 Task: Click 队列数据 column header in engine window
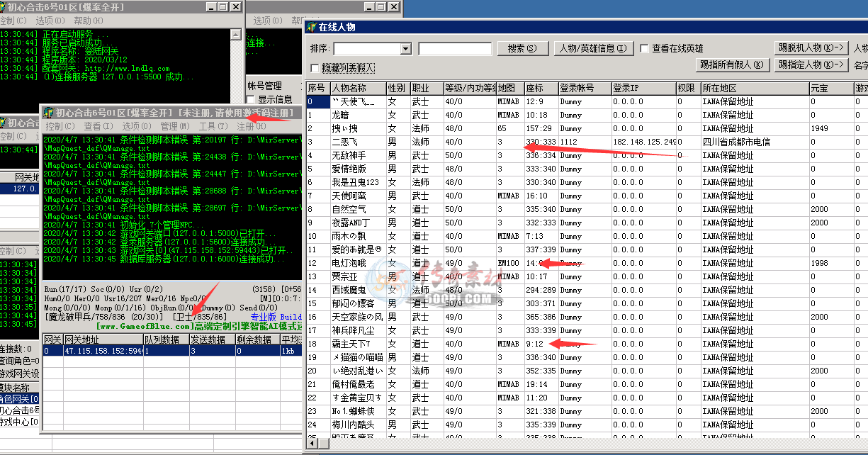[166, 340]
